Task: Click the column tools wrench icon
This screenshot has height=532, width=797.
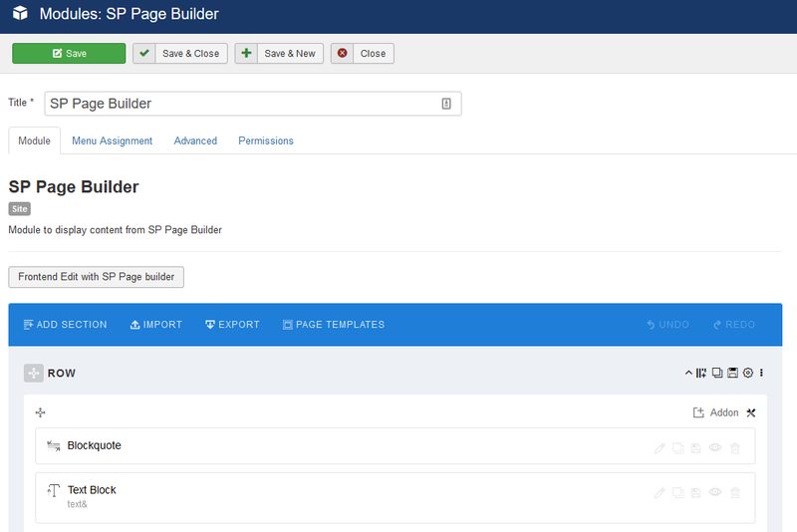Action: point(751,412)
